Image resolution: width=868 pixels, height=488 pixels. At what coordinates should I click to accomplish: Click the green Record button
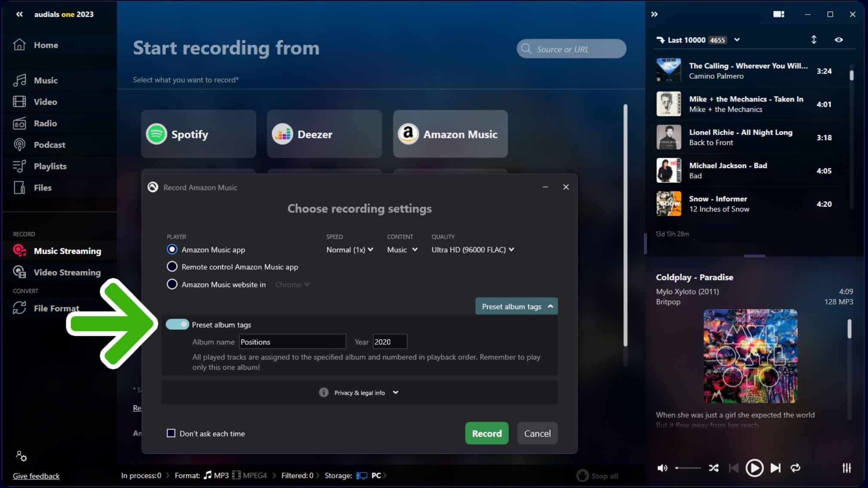(487, 433)
